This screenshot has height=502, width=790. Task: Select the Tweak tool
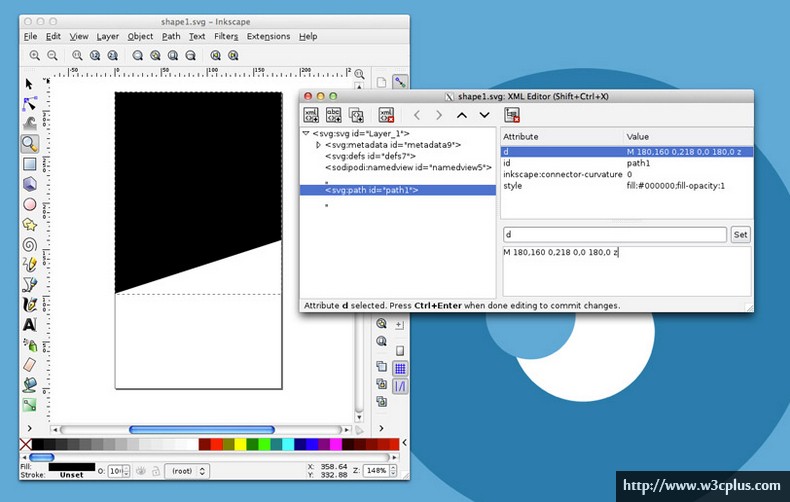pyautogui.click(x=30, y=124)
